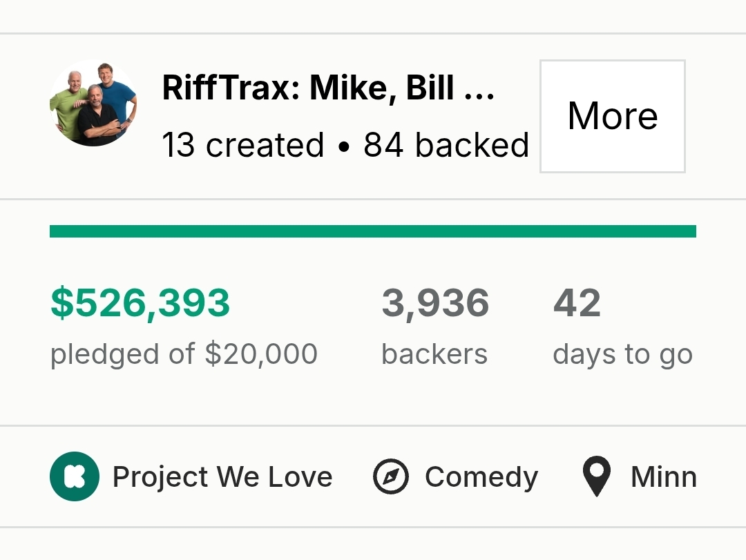Click the "days to go" label

622,354
